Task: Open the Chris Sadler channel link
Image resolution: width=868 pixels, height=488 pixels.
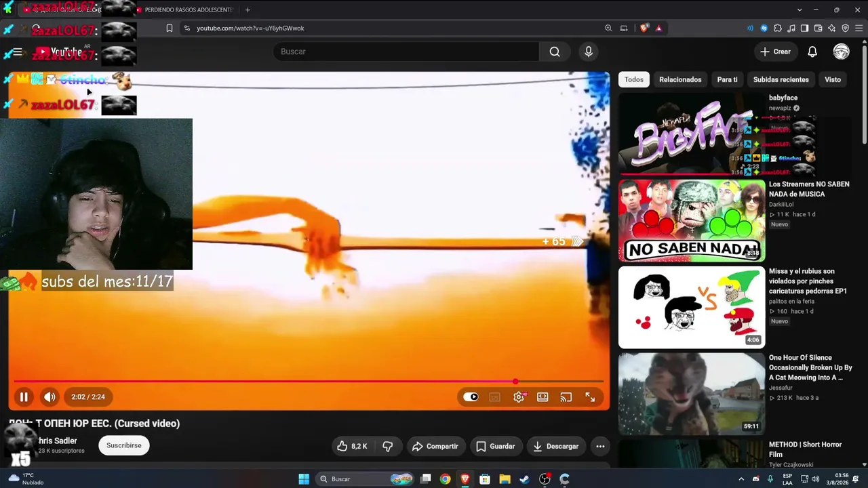Action: pyautogui.click(x=57, y=441)
